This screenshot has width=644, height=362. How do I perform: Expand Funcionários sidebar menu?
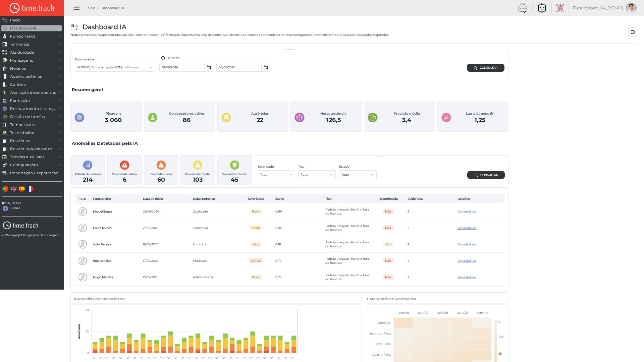click(x=32, y=36)
